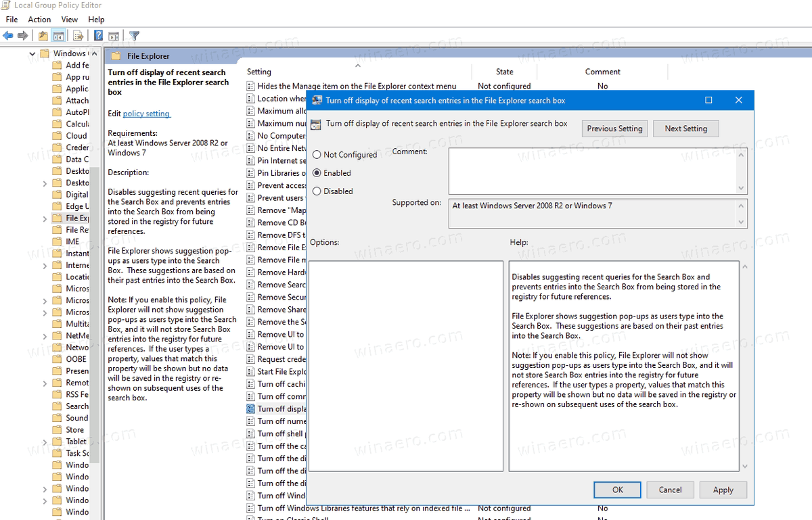812x520 pixels.
Task: Click the folder icon beside 'Attach' in the tree
Action: click(58, 100)
